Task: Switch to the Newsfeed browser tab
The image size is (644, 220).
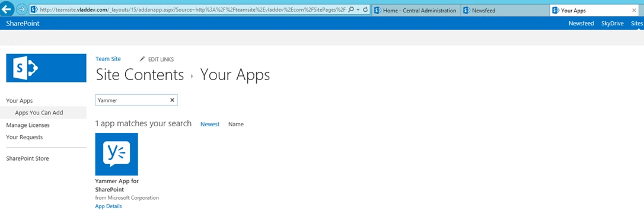Action: [x=505, y=11]
